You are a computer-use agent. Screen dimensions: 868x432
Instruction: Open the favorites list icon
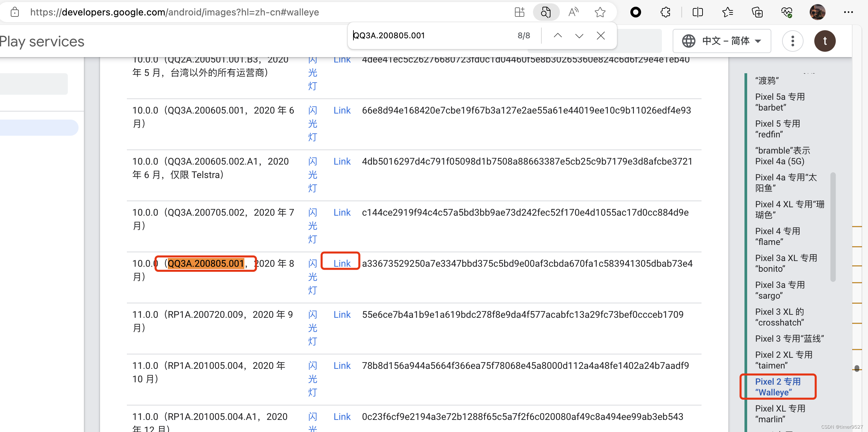click(x=727, y=12)
